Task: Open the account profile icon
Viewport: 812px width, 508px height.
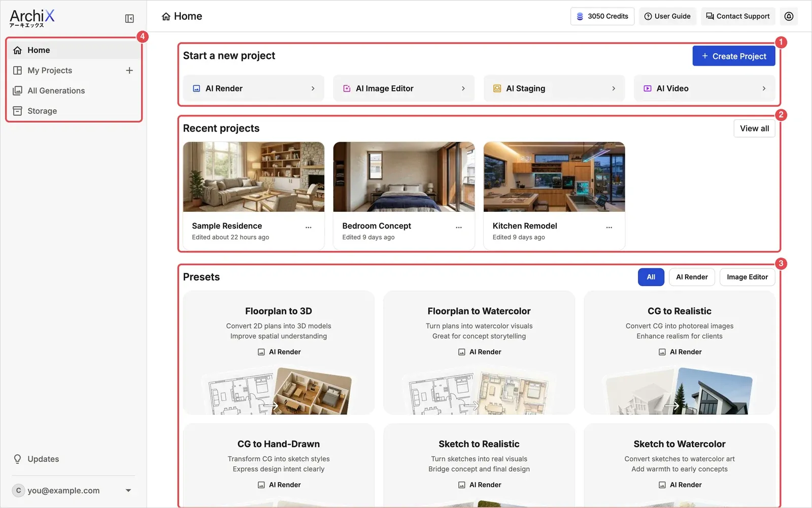Action: [x=789, y=16]
